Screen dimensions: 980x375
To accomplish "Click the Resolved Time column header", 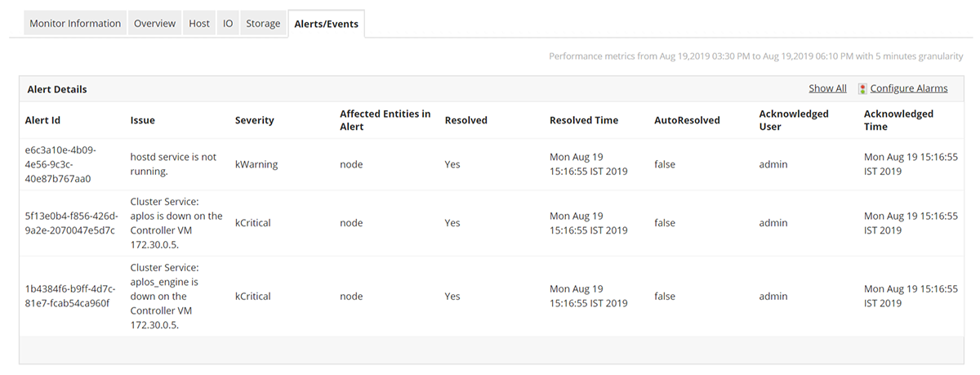I will point(583,121).
